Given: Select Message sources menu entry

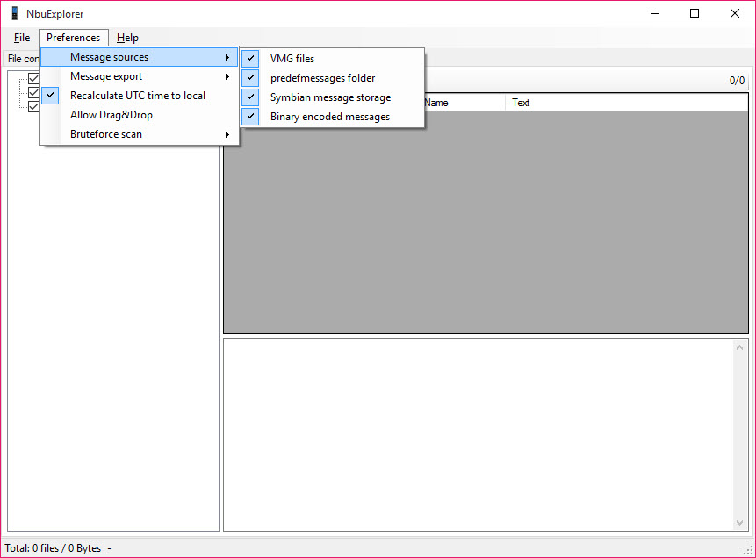Looking at the screenshot, I should [140, 57].
